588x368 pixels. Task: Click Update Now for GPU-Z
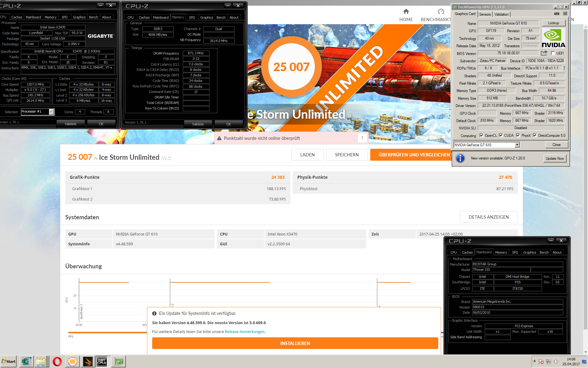pos(555,159)
